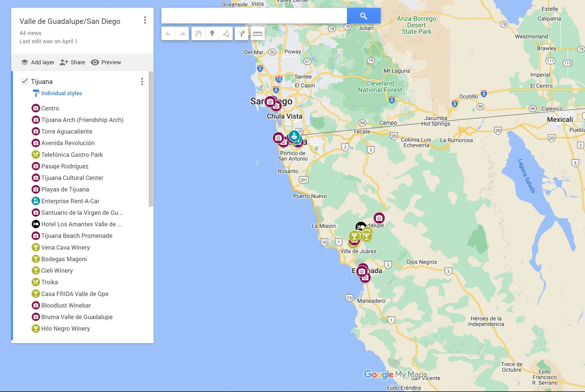Select the Add directions tool

pyautogui.click(x=241, y=34)
